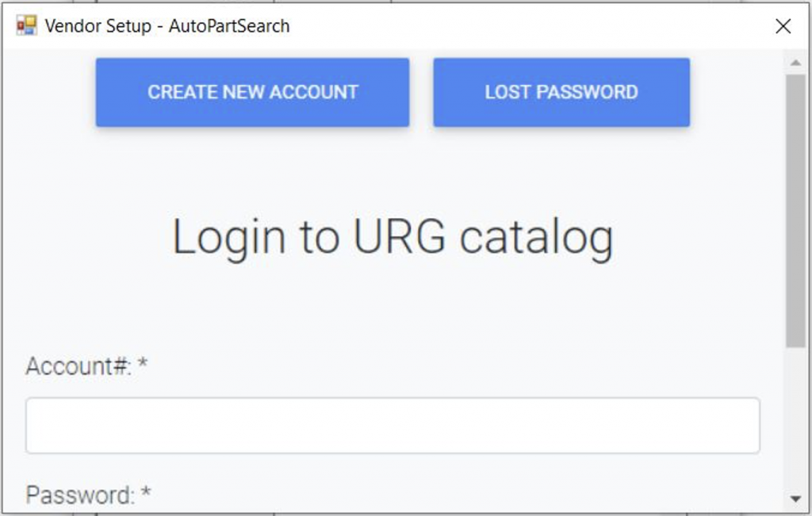Open the LOST PASSWORD page
The image size is (812, 516).
click(x=561, y=92)
